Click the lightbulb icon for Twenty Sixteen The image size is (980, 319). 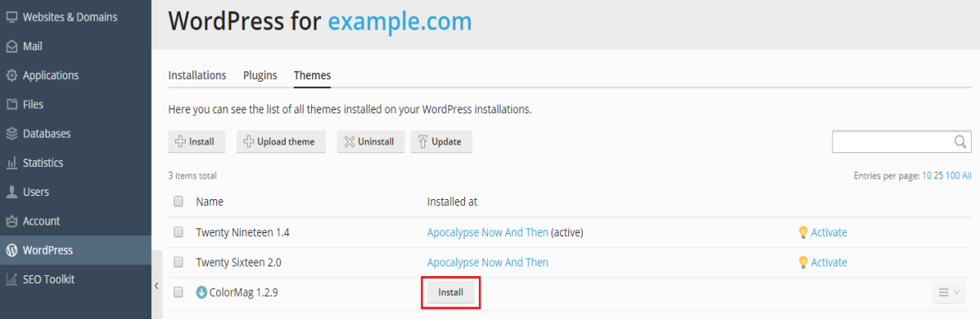804,262
